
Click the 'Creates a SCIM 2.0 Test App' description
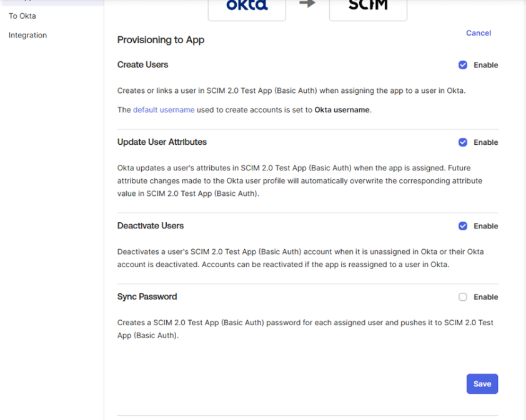(305, 329)
